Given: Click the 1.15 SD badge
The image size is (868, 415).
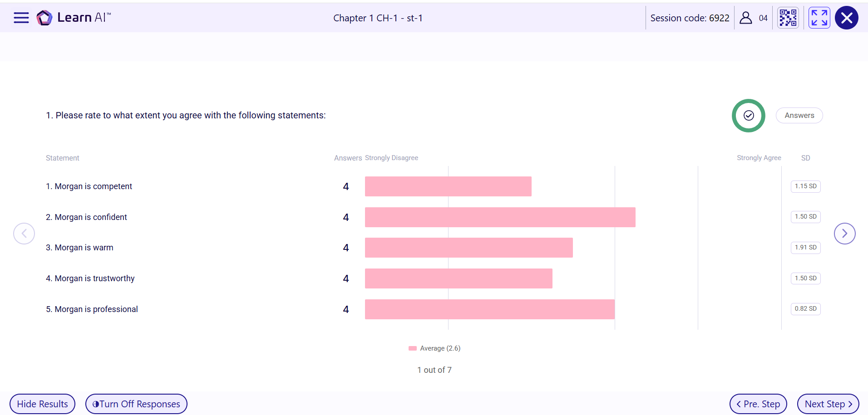Looking at the screenshot, I should pos(806,186).
